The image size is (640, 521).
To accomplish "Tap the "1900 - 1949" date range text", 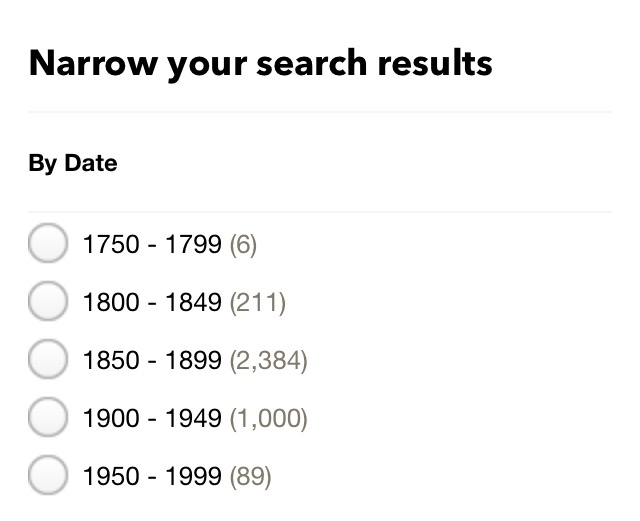I will click(x=152, y=418).
